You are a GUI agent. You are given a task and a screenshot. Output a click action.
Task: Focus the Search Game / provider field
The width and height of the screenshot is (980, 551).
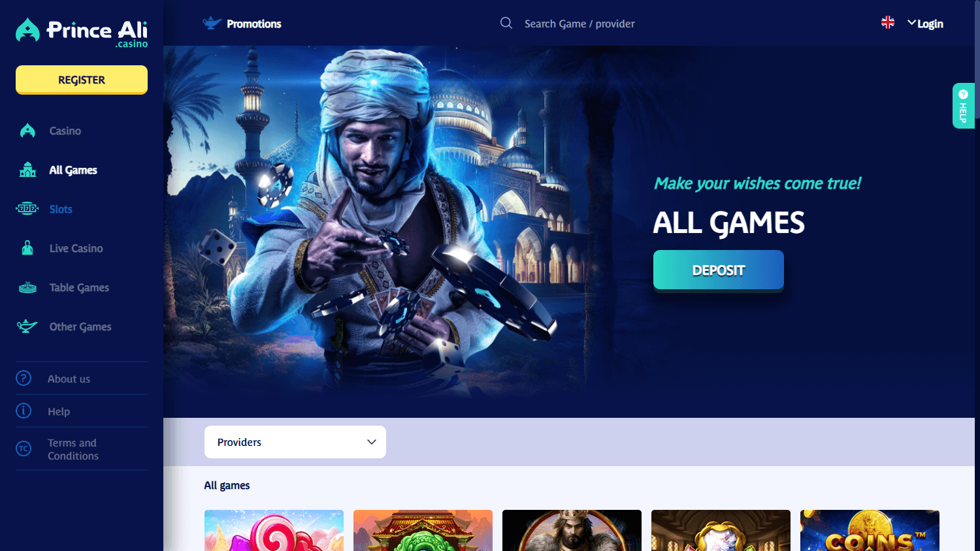tap(580, 24)
